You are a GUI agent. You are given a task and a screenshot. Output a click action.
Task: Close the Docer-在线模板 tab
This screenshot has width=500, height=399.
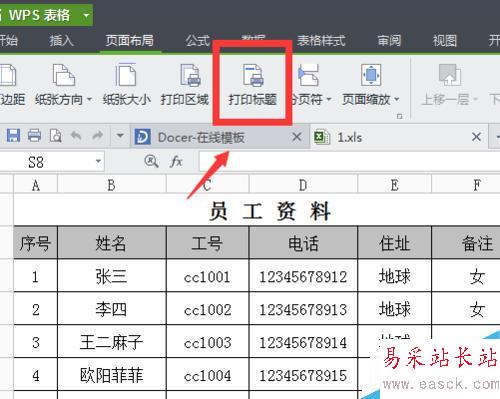[x=297, y=137]
